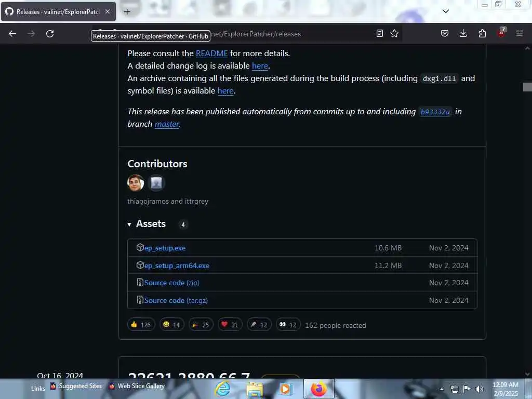Click the 10.6 MB file size
The height and width of the screenshot is (399, 532).
[388, 248]
